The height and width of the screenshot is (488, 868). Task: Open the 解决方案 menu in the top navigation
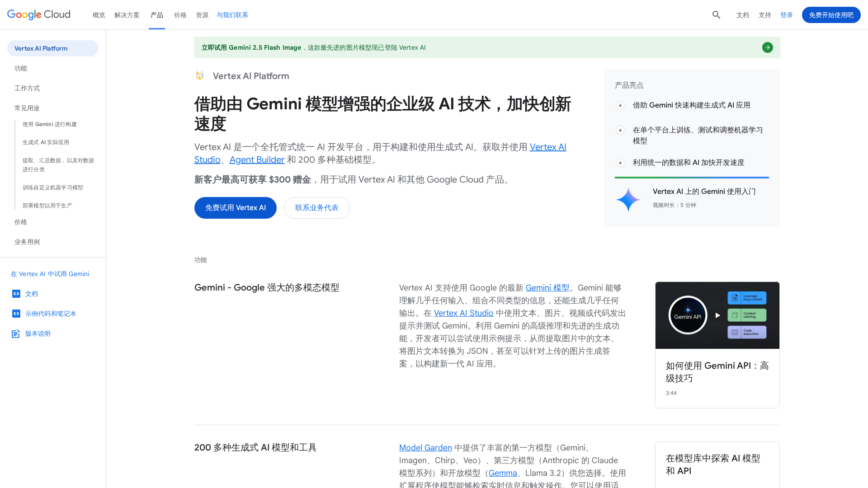tap(127, 15)
